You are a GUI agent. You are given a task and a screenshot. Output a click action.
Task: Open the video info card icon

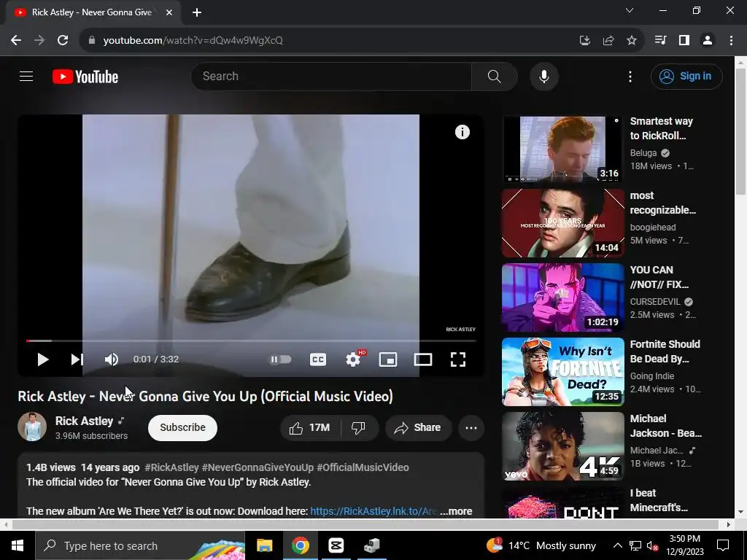pos(462,132)
